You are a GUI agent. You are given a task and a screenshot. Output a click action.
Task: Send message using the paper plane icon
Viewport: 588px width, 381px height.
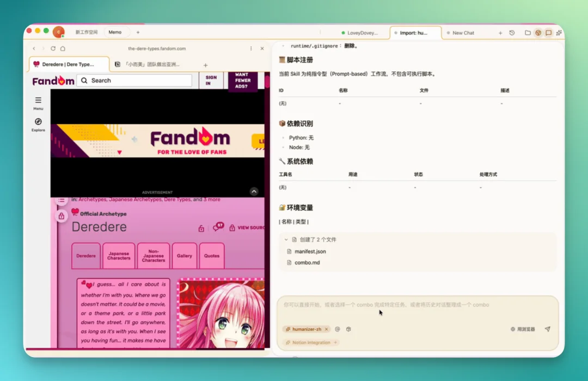tap(547, 329)
